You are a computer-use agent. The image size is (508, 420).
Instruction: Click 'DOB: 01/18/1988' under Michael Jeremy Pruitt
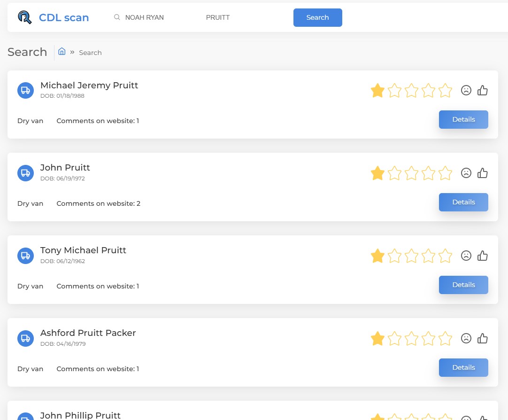tap(62, 96)
